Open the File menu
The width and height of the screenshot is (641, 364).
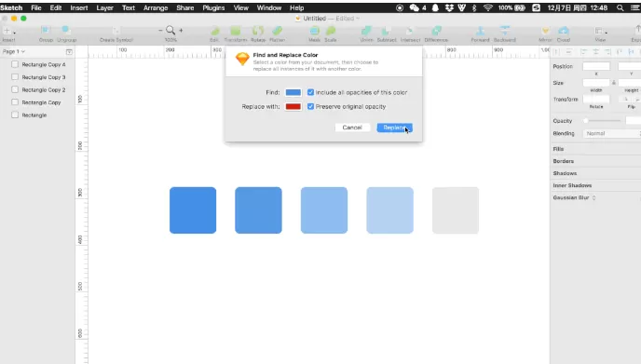point(36,7)
